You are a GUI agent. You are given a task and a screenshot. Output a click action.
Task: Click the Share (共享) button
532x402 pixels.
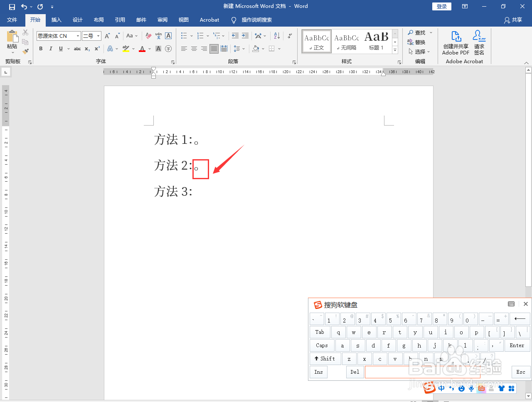[513, 20]
